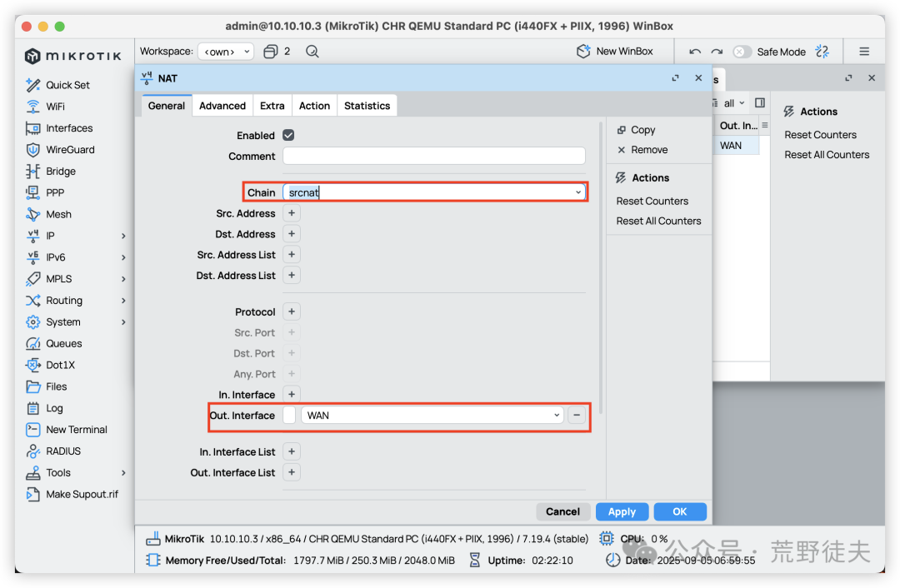
Task: Expand the System submenu
Action: pyautogui.click(x=123, y=321)
